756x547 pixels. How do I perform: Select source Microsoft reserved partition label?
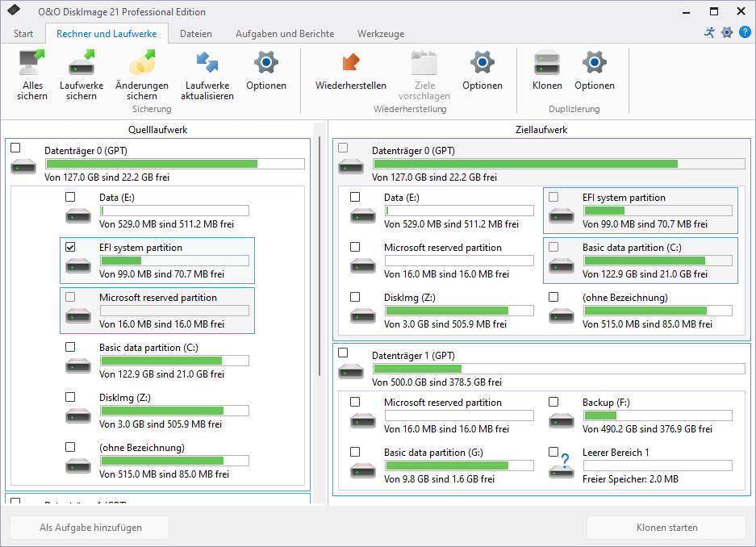157,298
